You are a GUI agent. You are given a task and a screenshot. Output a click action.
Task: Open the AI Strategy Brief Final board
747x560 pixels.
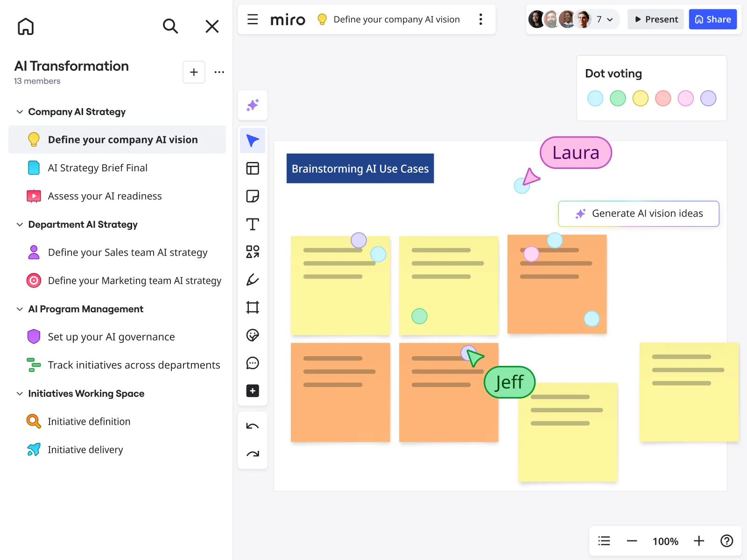[98, 168]
